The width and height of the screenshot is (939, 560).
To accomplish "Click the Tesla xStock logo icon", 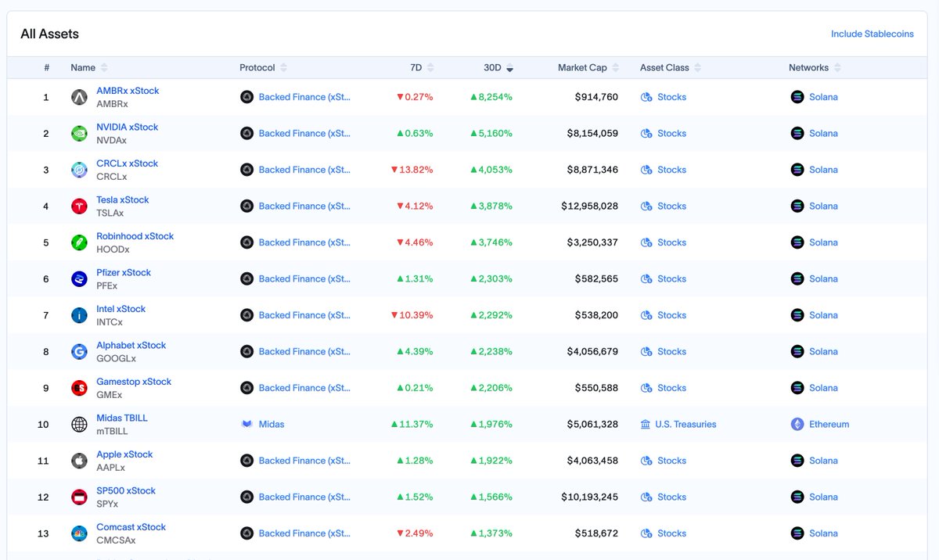I will point(79,206).
